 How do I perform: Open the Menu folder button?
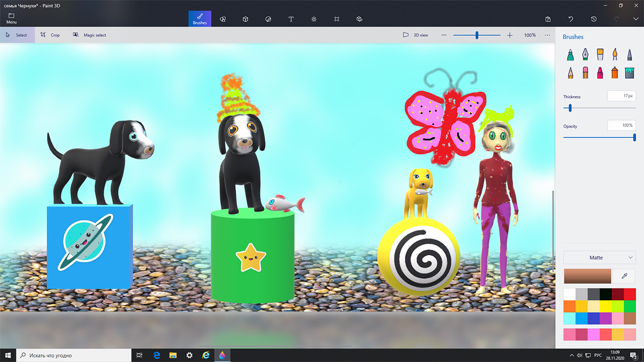(x=11, y=19)
